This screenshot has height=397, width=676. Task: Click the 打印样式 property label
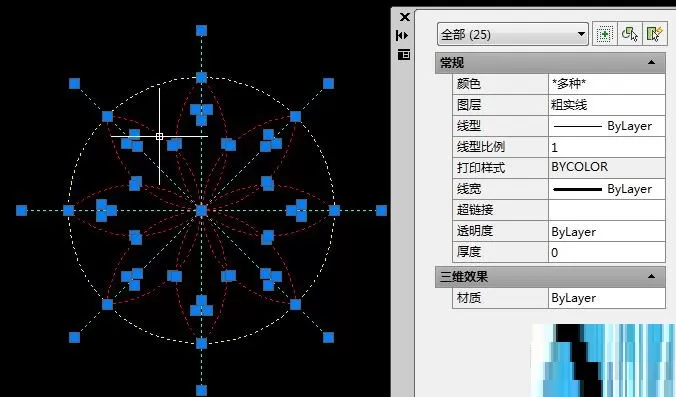click(481, 168)
